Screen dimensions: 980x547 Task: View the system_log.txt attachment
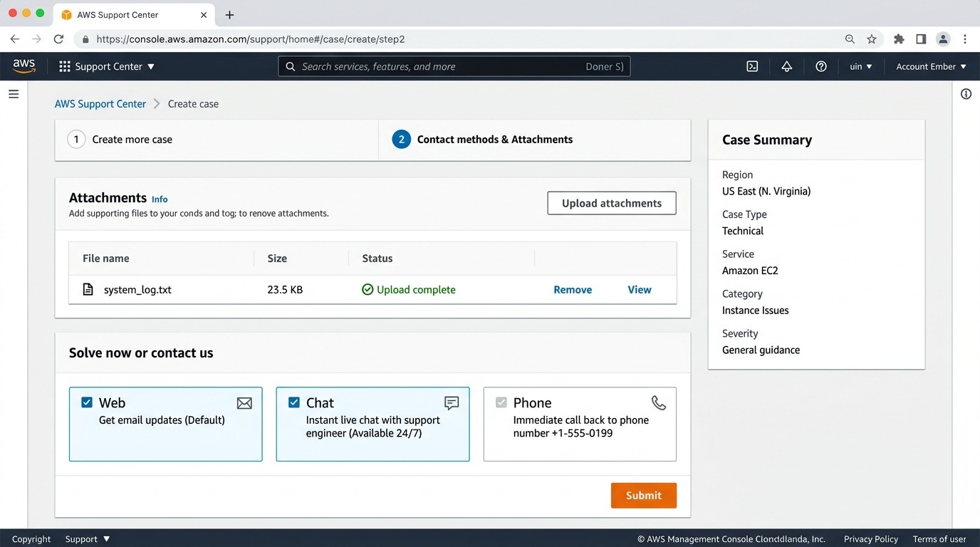[x=640, y=290]
